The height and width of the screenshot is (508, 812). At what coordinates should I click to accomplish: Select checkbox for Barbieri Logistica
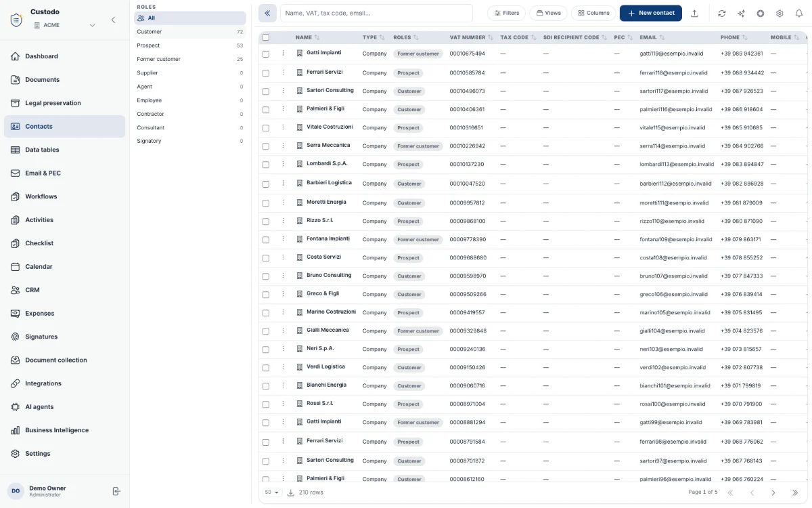(266, 184)
